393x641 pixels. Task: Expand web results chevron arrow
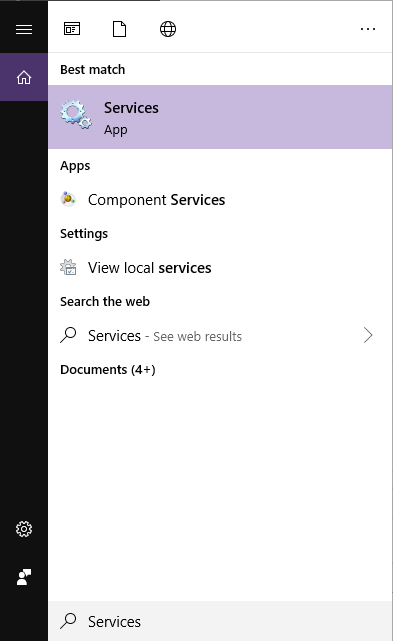tap(368, 336)
